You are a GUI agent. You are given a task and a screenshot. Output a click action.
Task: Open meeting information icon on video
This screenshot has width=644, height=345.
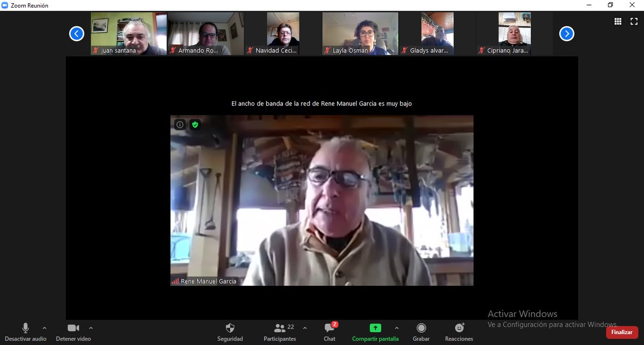[180, 124]
